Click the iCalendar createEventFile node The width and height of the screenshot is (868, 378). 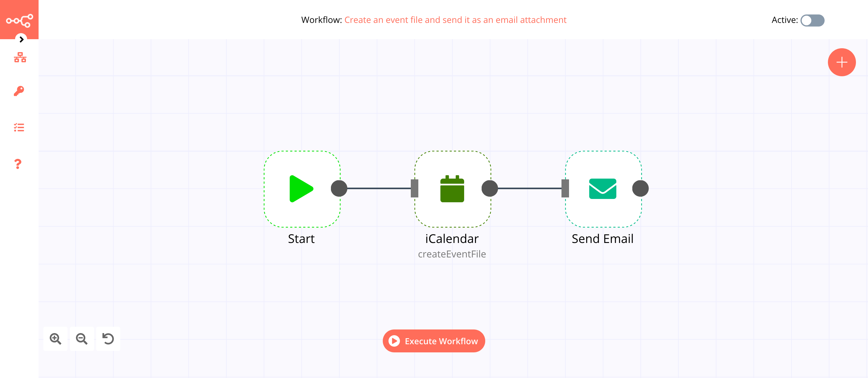(452, 189)
